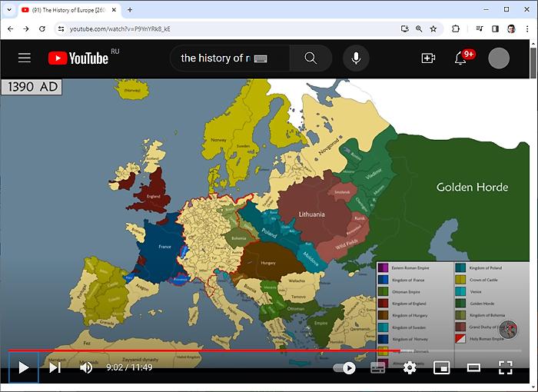Open the Create video button
The height and width of the screenshot is (392, 538).
[428, 58]
